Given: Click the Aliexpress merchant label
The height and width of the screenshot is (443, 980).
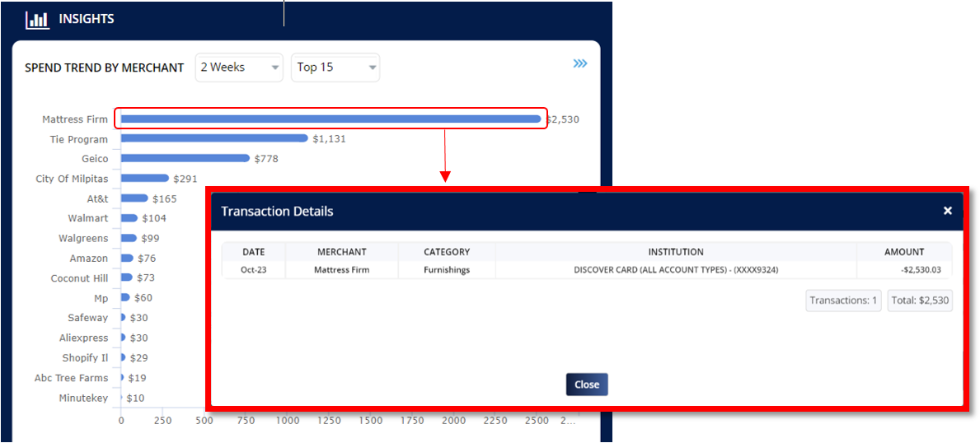Looking at the screenshot, I should [x=84, y=338].
